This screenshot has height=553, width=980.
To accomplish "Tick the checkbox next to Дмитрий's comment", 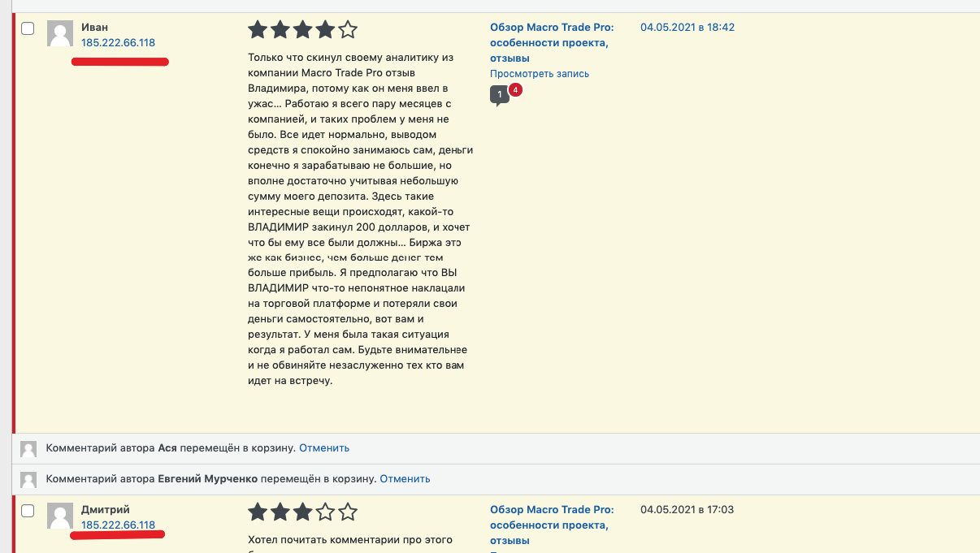I will tap(28, 511).
